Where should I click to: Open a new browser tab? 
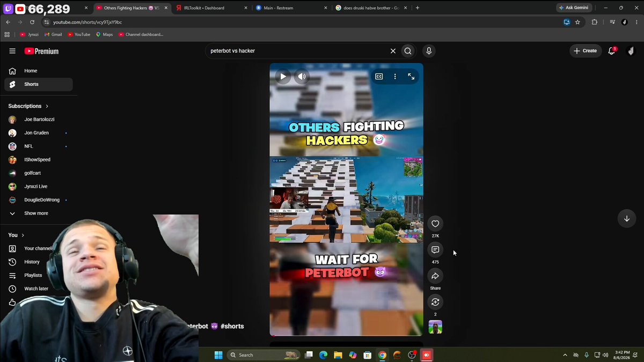pyautogui.click(x=418, y=8)
